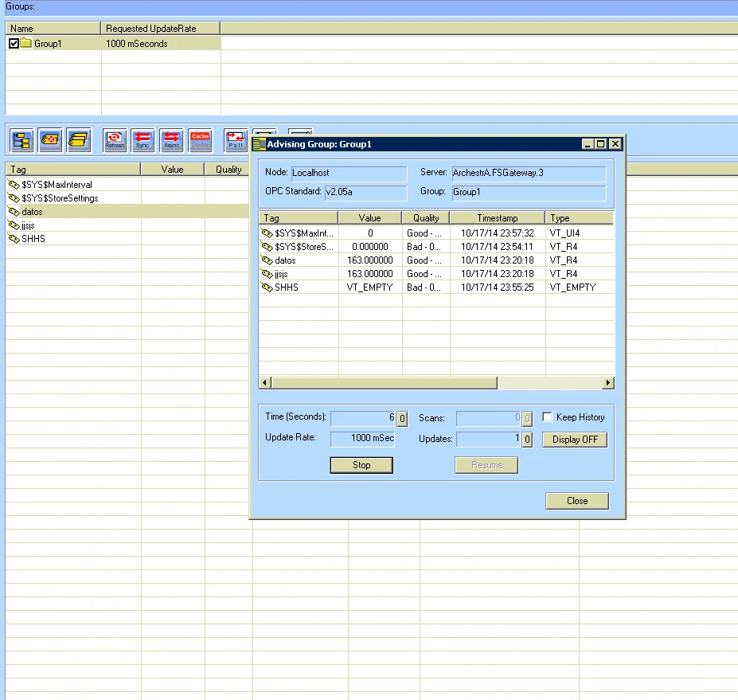Viewport: 738px width, 700px height.
Task: Click the Group1 folder icon
Action: click(26, 43)
